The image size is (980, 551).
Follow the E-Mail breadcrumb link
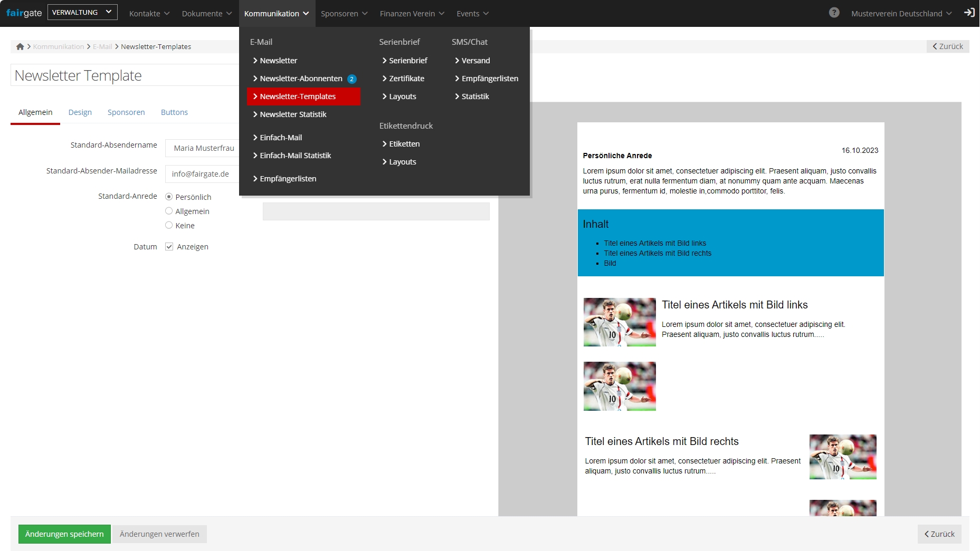tap(102, 46)
